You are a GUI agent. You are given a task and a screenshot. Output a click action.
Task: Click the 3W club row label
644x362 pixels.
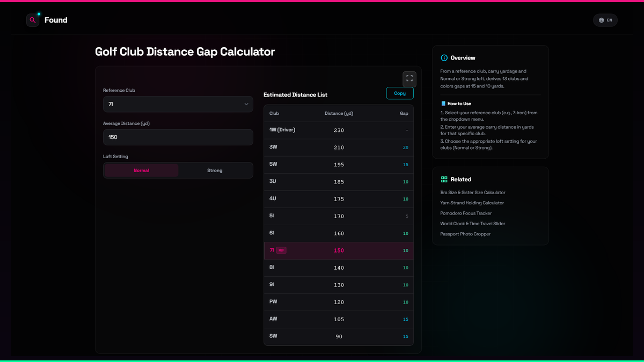(x=273, y=147)
